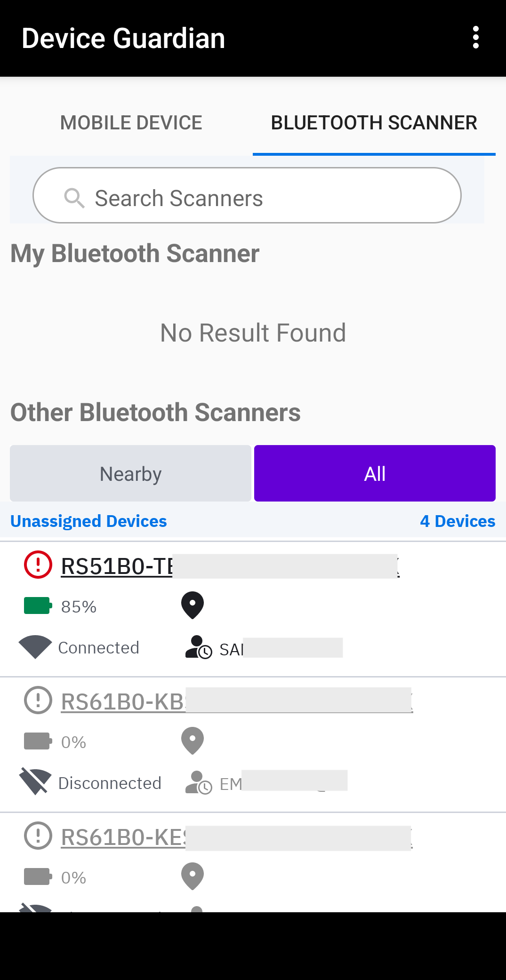This screenshot has height=980, width=506.
Task: Tap the green 85% battery icon
Action: (38, 606)
